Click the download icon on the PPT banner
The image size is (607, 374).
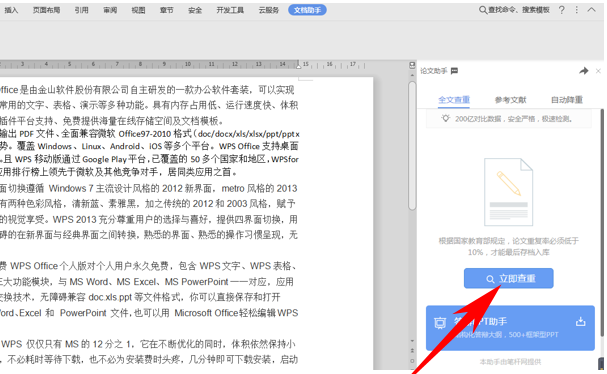point(580,321)
